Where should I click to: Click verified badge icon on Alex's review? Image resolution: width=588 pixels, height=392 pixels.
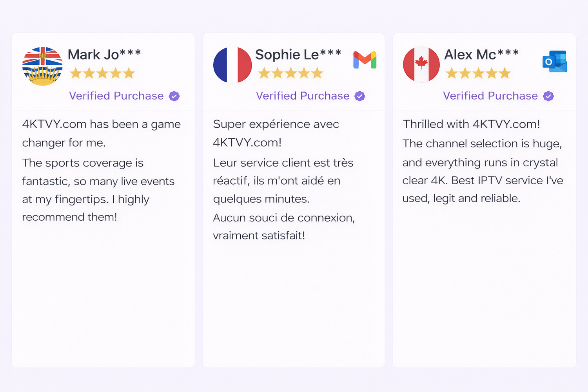[548, 96]
